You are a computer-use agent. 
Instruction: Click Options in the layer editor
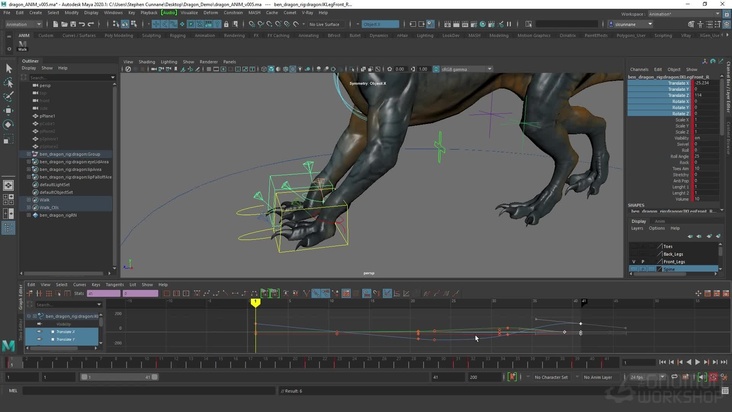656,228
